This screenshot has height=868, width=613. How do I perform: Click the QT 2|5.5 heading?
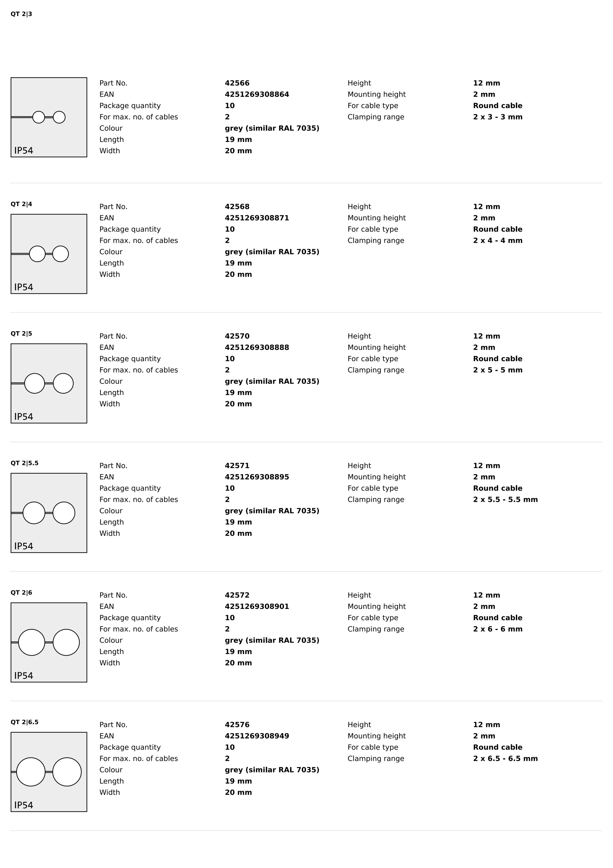click(x=24, y=463)
